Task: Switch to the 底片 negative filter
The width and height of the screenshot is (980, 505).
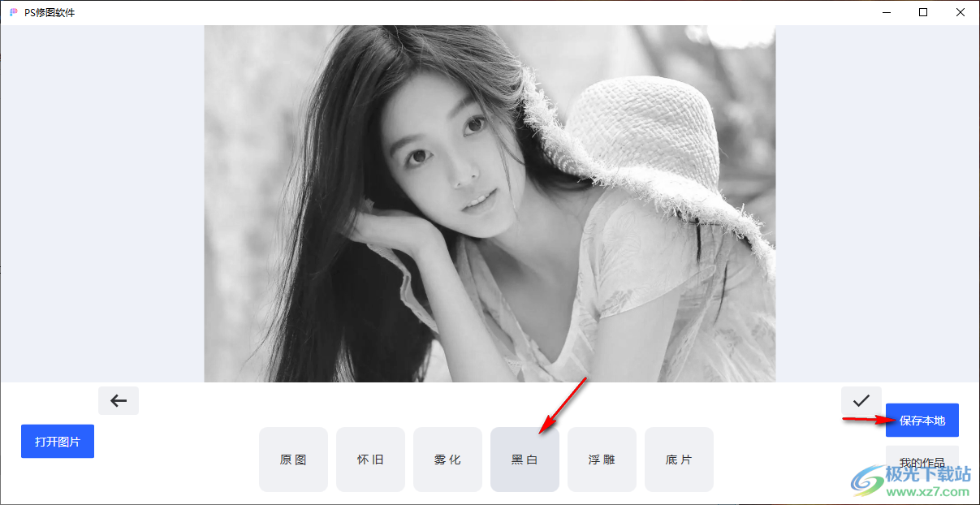Action: (679, 460)
